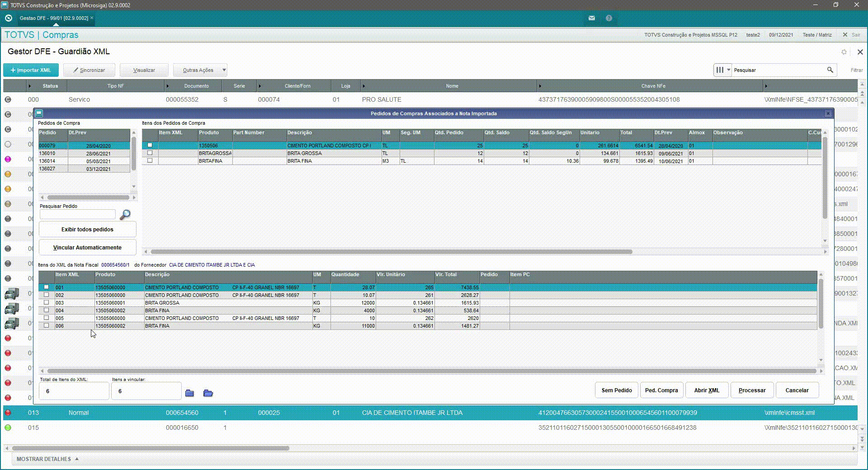This screenshot has width=868, height=470.
Task: Click the arrow left of Documento column header
Action: tap(168, 86)
